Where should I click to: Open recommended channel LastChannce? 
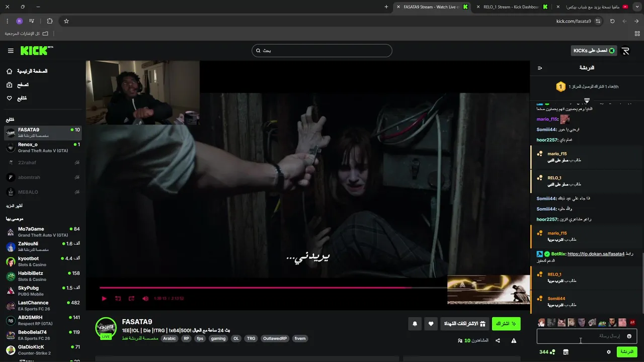click(x=43, y=306)
